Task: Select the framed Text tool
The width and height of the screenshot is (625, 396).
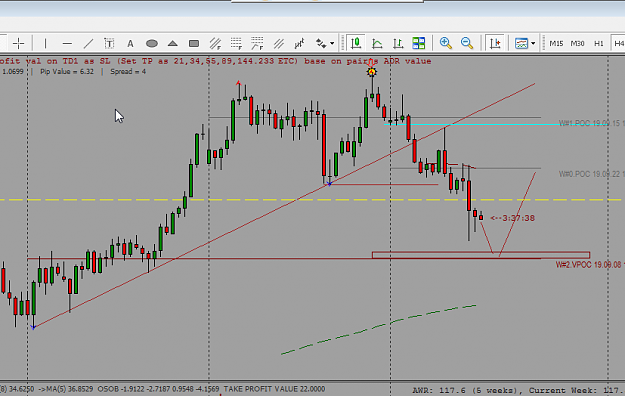Action: 109,43
